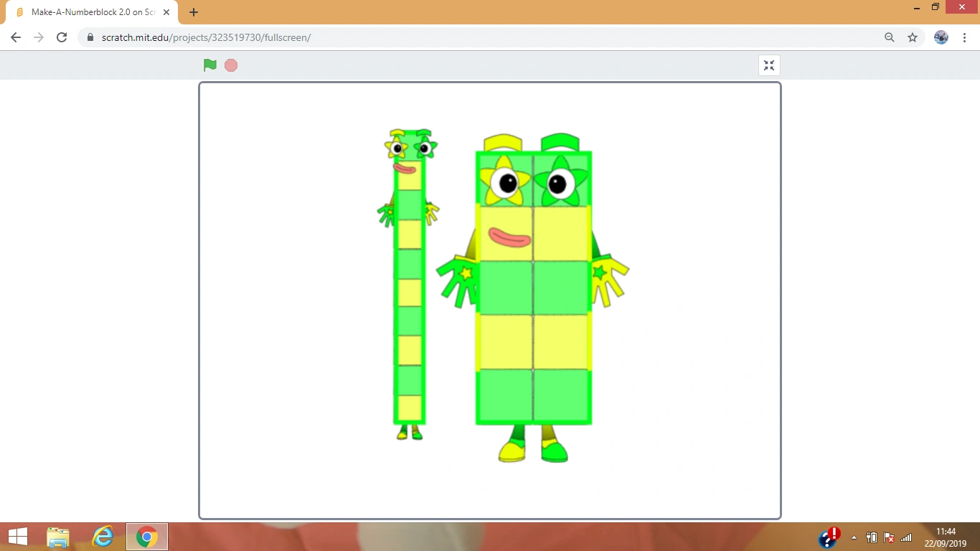Launch Internet Explorer from the taskbar
This screenshot has width=980, height=551.
tap(102, 537)
